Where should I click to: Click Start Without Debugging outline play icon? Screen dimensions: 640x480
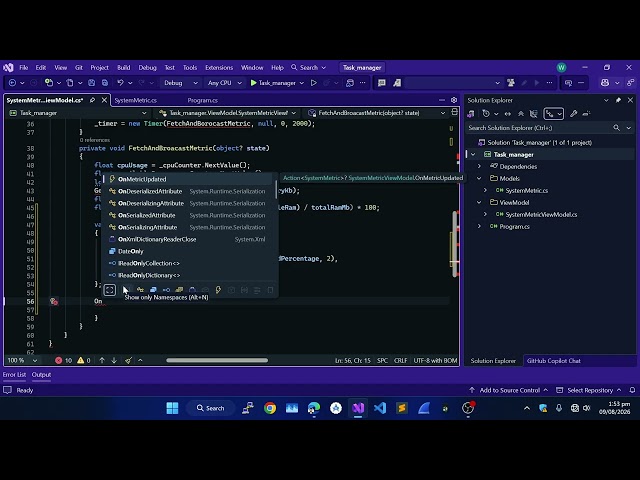coord(313,83)
